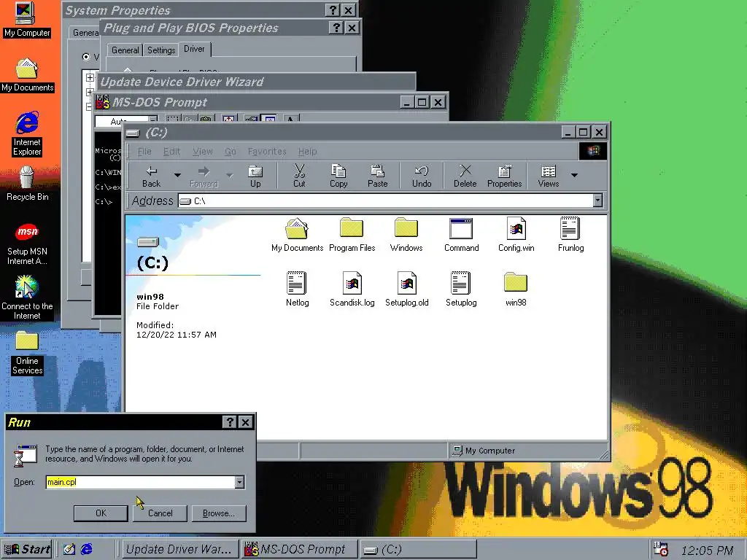This screenshot has height=560, width=747.
Task: Select the Setuplog text file
Action: (461, 289)
